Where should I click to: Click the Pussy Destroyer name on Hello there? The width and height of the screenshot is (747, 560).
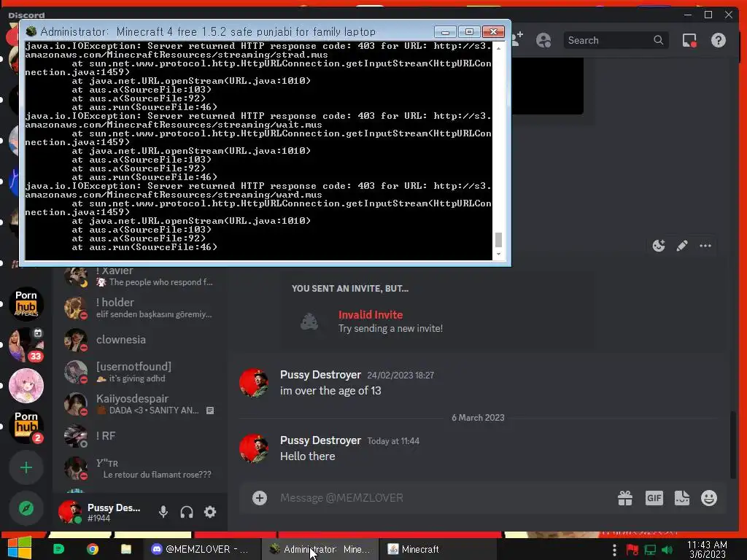(320, 440)
